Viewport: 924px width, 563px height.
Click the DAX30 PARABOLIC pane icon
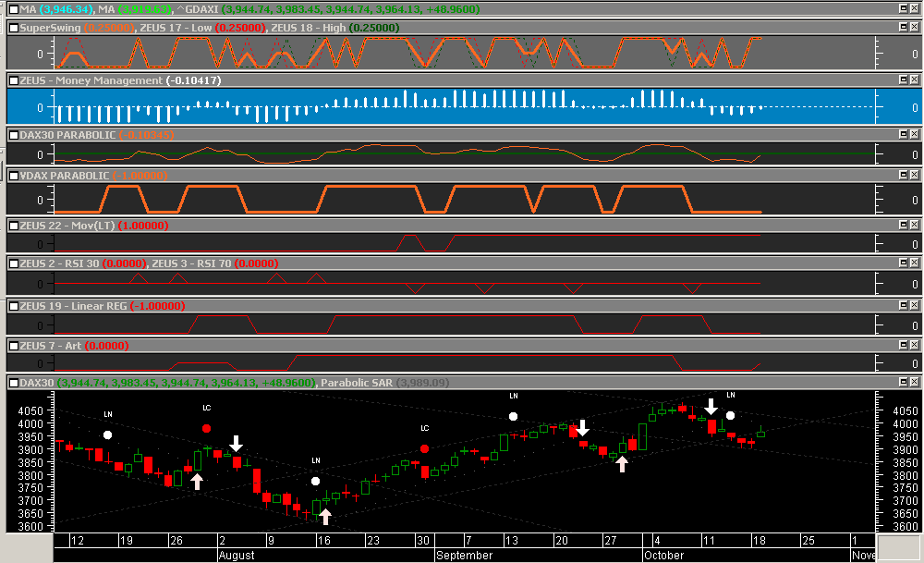click(x=13, y=135)
